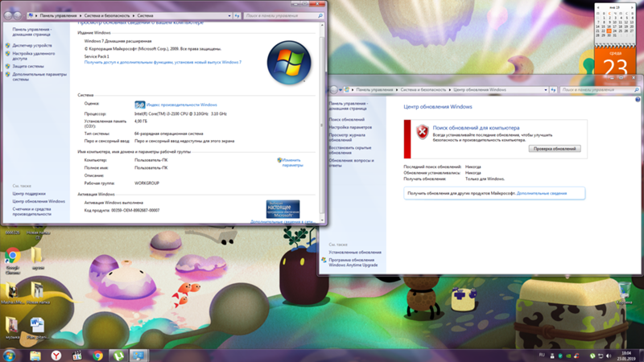Open System Protection link in sidebar
Viewport: 644px width, 362px height.
[x=28, y=66]
